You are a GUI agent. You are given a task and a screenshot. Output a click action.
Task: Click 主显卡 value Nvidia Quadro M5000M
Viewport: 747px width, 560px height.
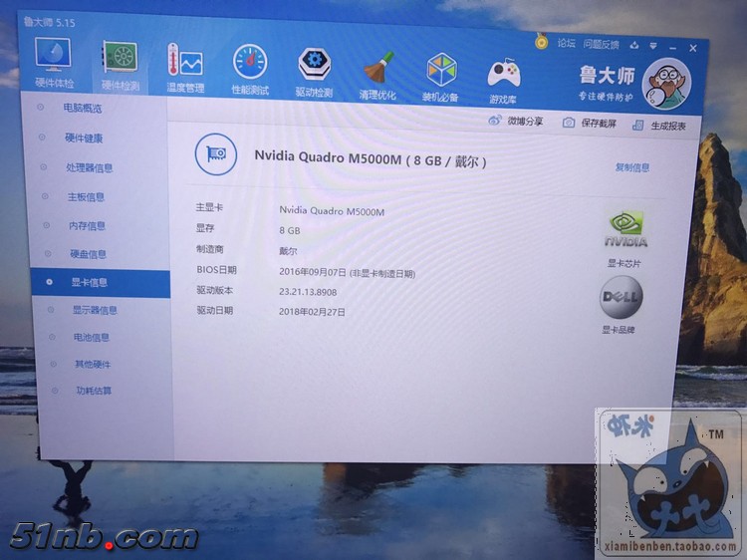pyautogui.click(x=332, y=211)
